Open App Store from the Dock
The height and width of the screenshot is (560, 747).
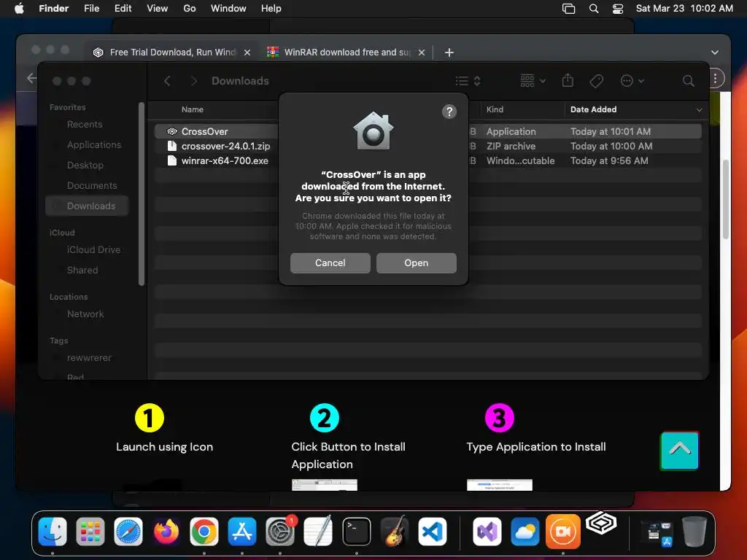[242, 531]
